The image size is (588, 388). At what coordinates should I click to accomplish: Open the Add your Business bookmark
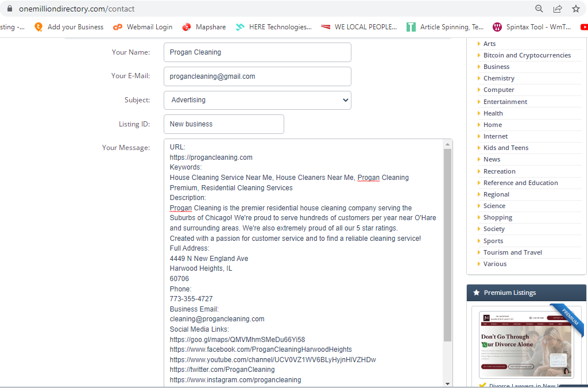coord(69,27)
